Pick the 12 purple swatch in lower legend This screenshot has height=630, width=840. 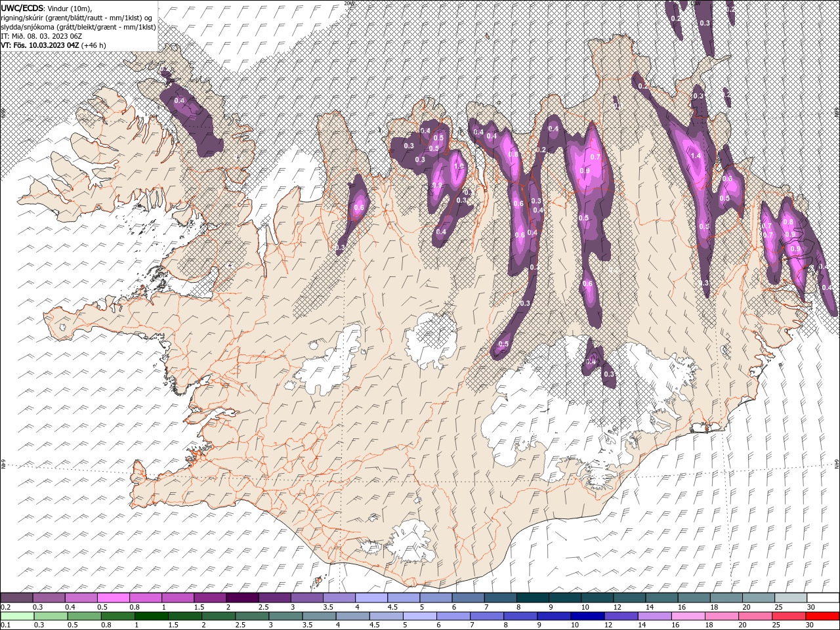point(621,616)
